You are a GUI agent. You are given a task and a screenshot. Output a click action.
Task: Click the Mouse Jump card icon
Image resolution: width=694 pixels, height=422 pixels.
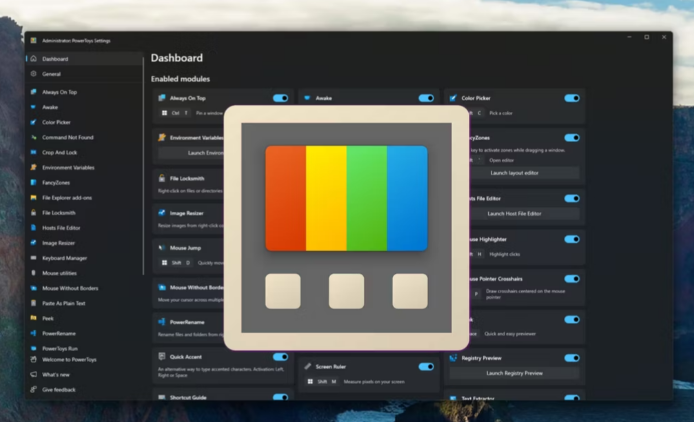pyautogui.click(x=162, y=248)
